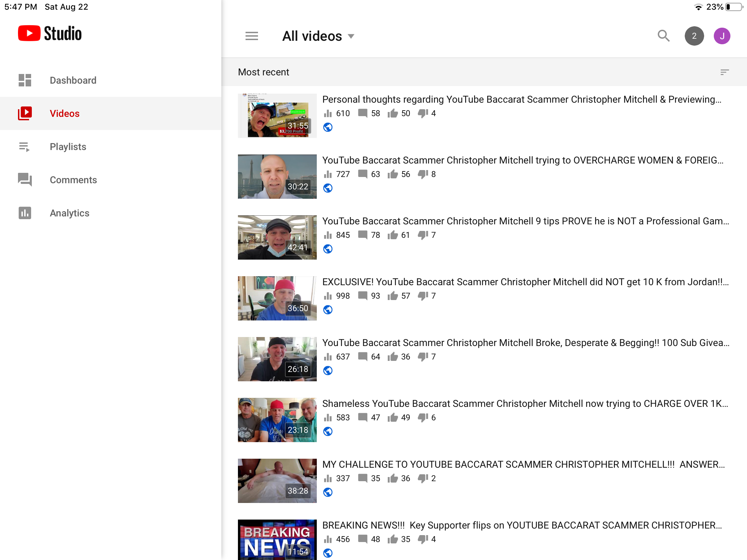This screenshot has width=747, height=560.
Task: Click views chart icon next to 610
Action: pos(328,113)
